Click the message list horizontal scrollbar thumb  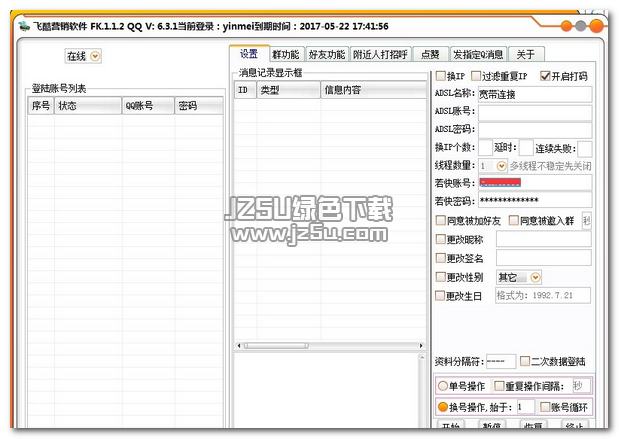pos(276,345)
